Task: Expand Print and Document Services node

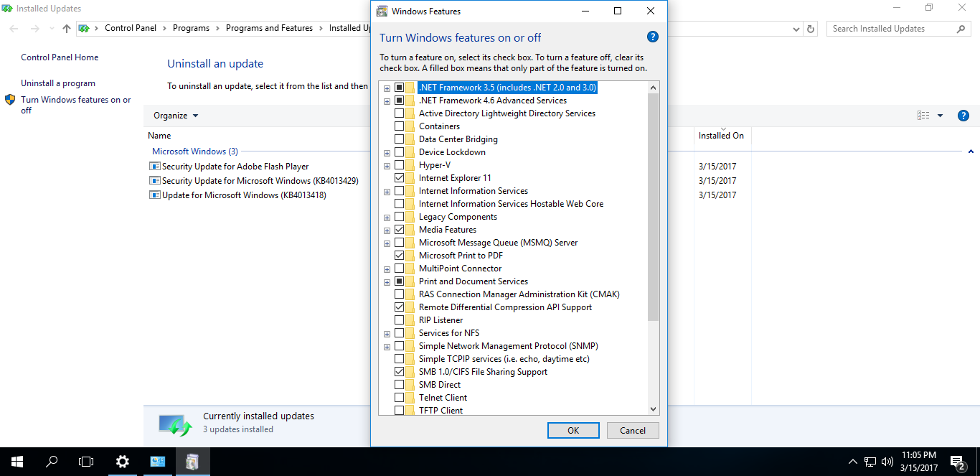Action: click(387, 282)
